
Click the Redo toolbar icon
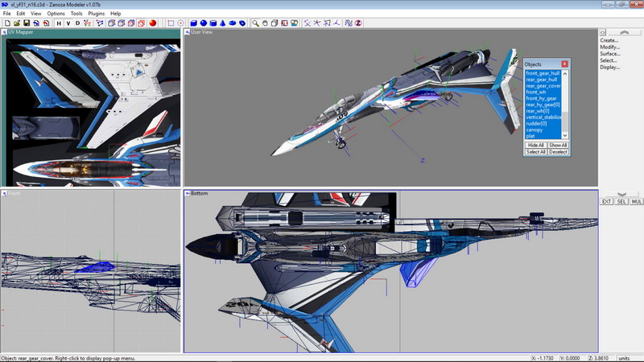pyautogui.click(x=46, y=23)
